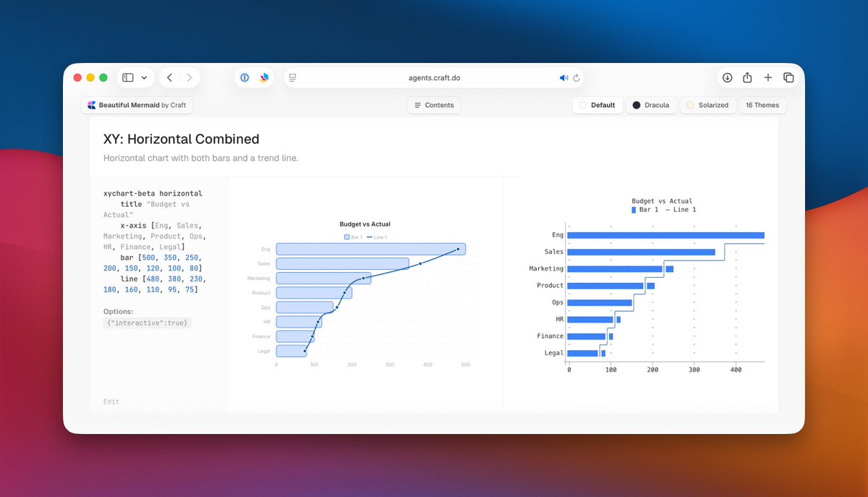Go back to the previous page

(x=169, y=77)
